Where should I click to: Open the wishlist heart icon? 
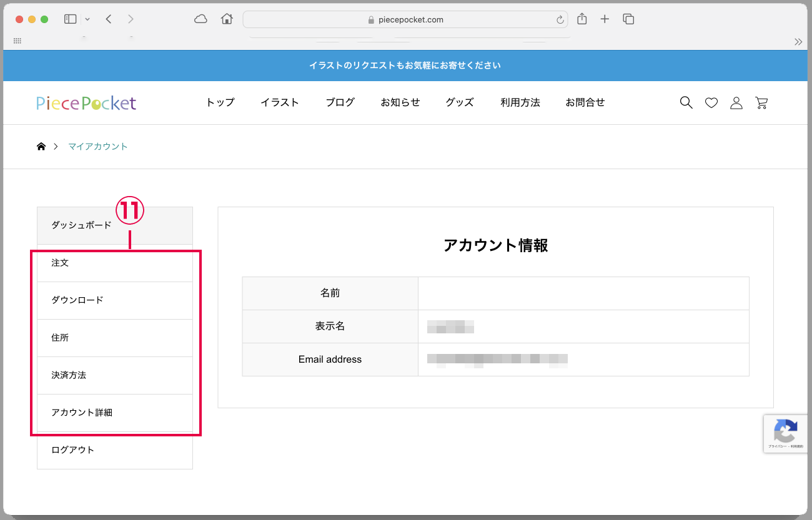711,103
